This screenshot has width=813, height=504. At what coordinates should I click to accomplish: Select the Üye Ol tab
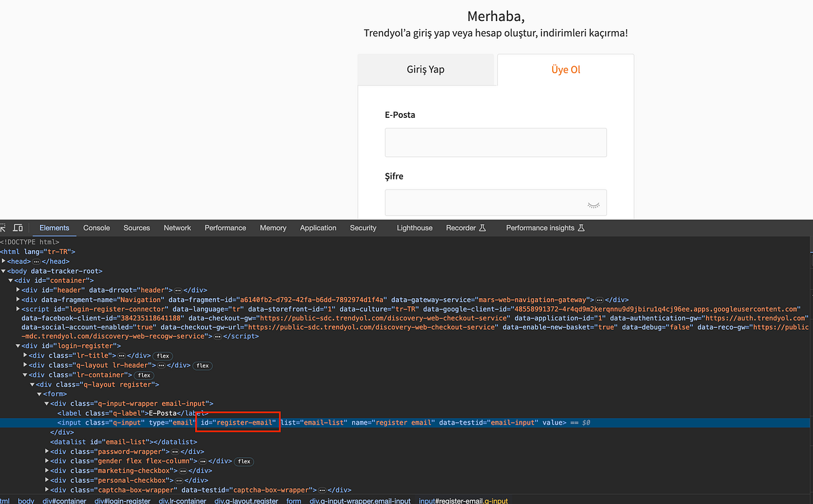point(566,70)
